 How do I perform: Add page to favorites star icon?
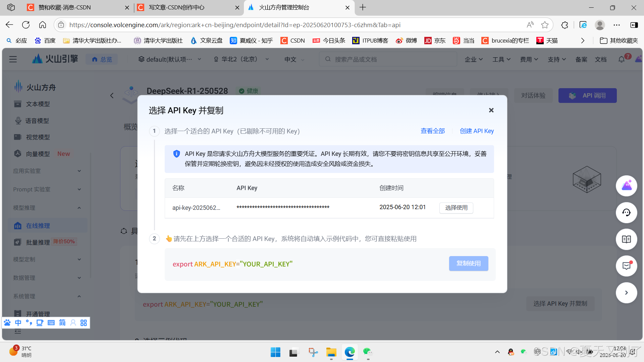tap(545, 25)
